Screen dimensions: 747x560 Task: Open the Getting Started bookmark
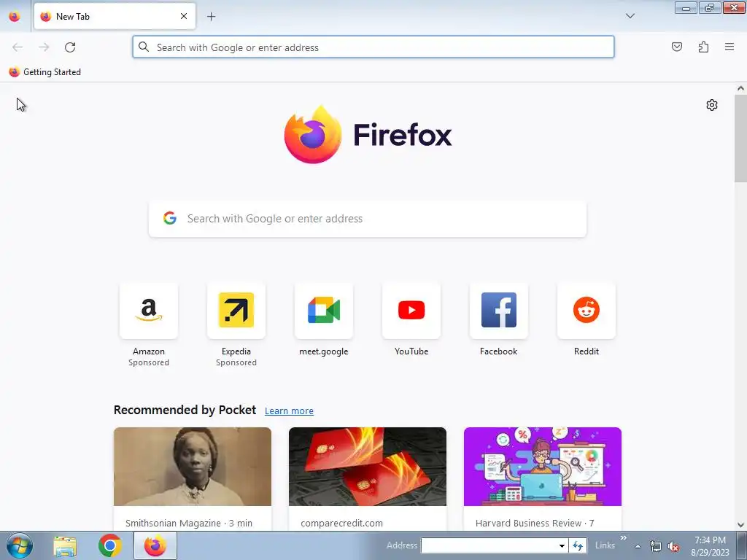tap(44, 72)
